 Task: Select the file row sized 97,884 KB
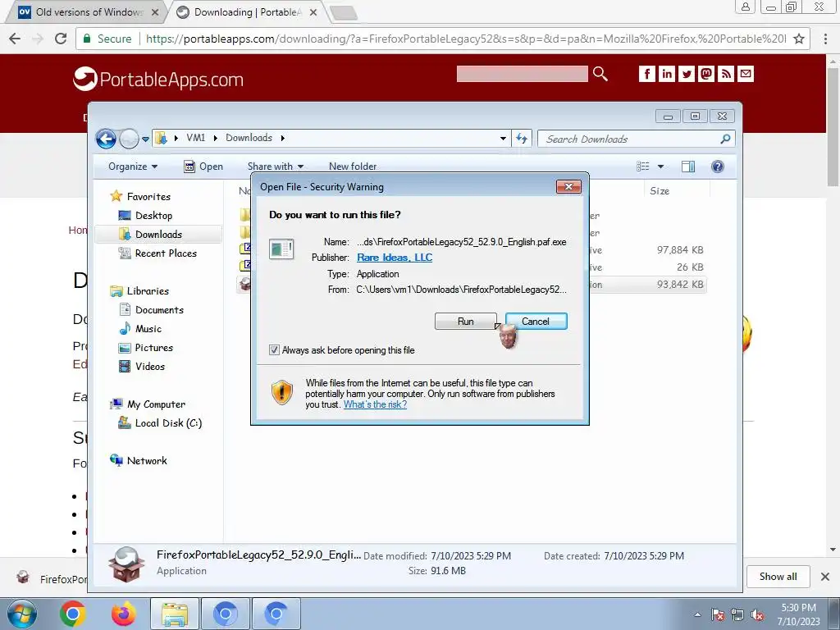point(472,249)
